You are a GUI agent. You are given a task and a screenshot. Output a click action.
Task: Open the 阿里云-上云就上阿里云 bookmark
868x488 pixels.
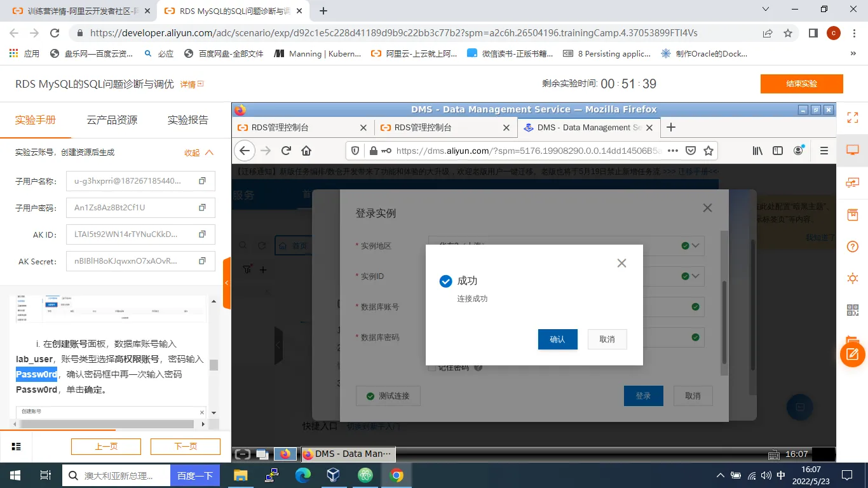click(414, 54)
